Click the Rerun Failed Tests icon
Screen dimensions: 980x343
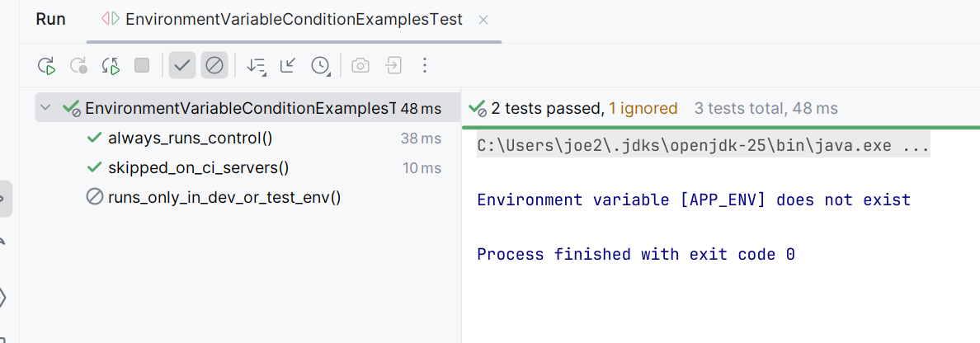(78, 65)
